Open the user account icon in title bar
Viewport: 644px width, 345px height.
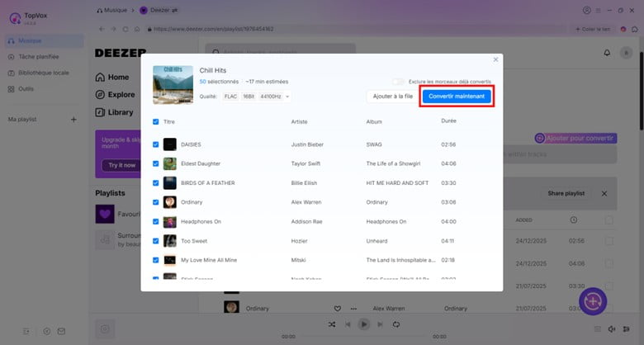coord(587,10)
